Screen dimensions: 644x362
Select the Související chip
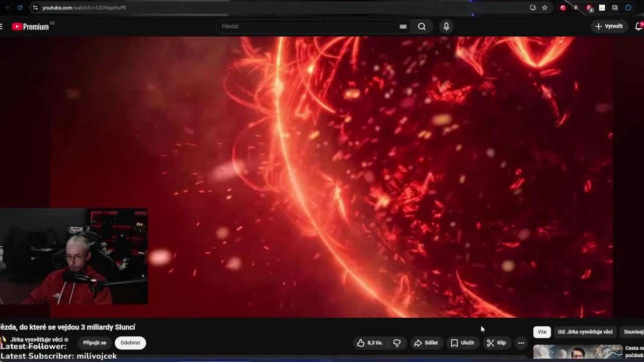point(633,332)
